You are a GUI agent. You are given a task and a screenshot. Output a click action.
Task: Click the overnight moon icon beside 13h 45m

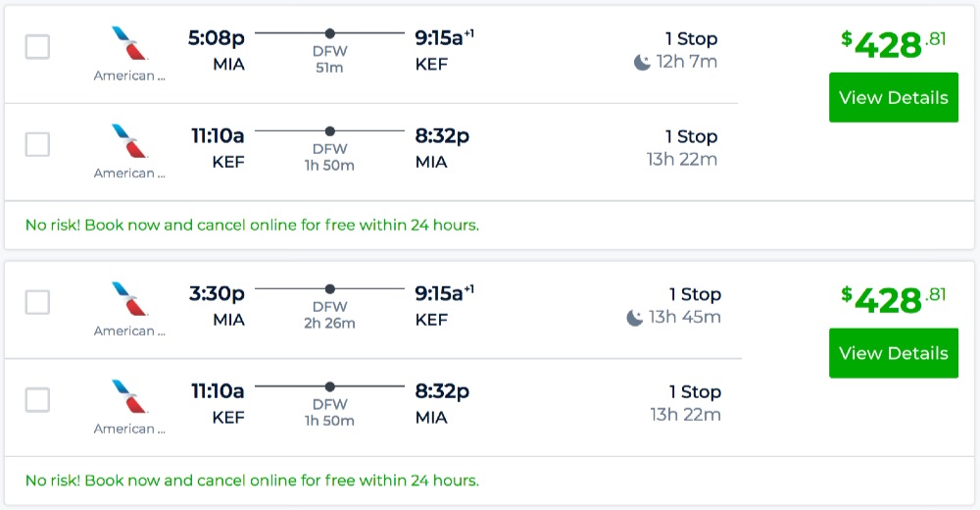[635, 318]
